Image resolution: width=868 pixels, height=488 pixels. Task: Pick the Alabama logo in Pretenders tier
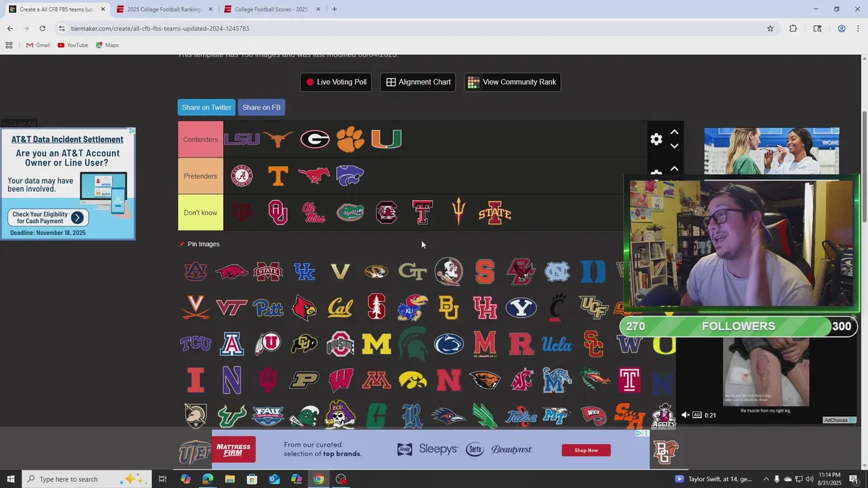point(242,176)
